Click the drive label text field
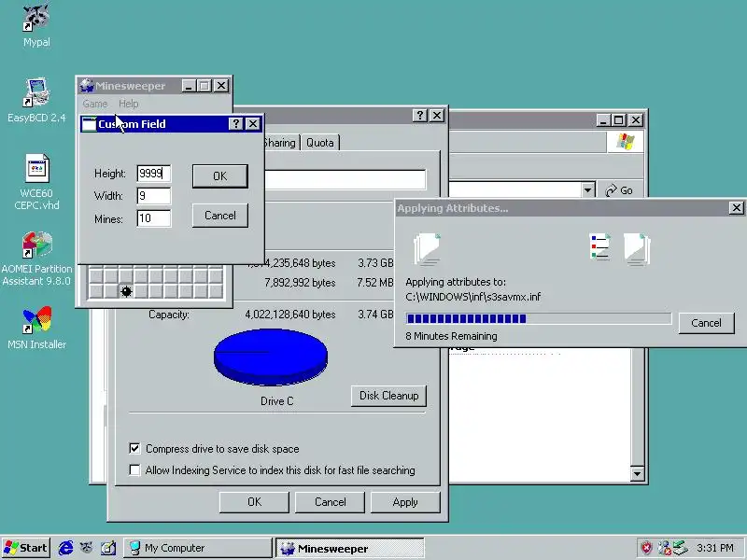 click(x=345, y=179)
